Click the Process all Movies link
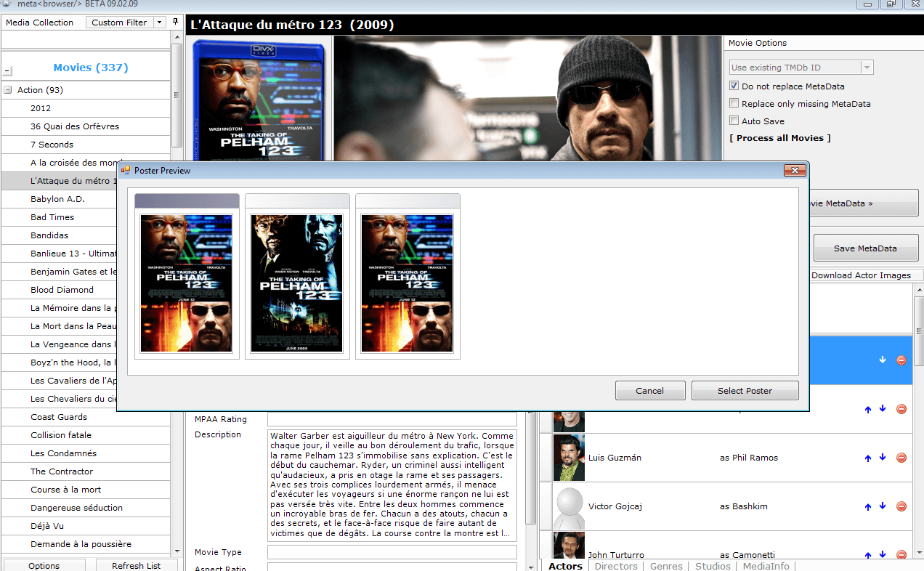 pos(780,138)
